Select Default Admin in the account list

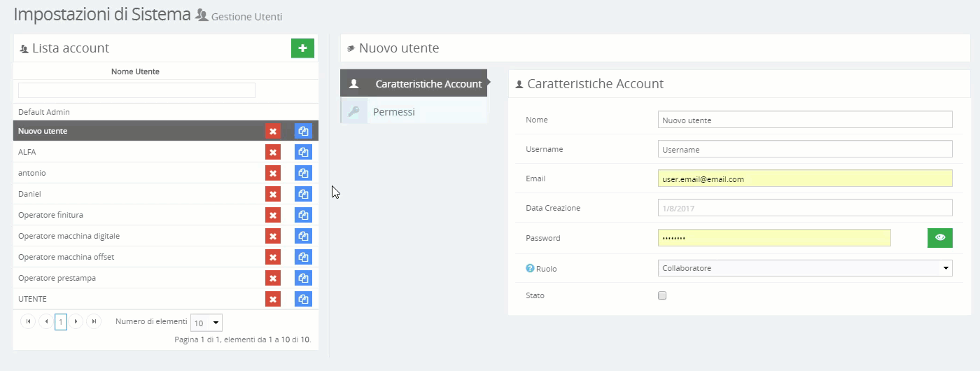pyautogui.click(x=44, y=112)
